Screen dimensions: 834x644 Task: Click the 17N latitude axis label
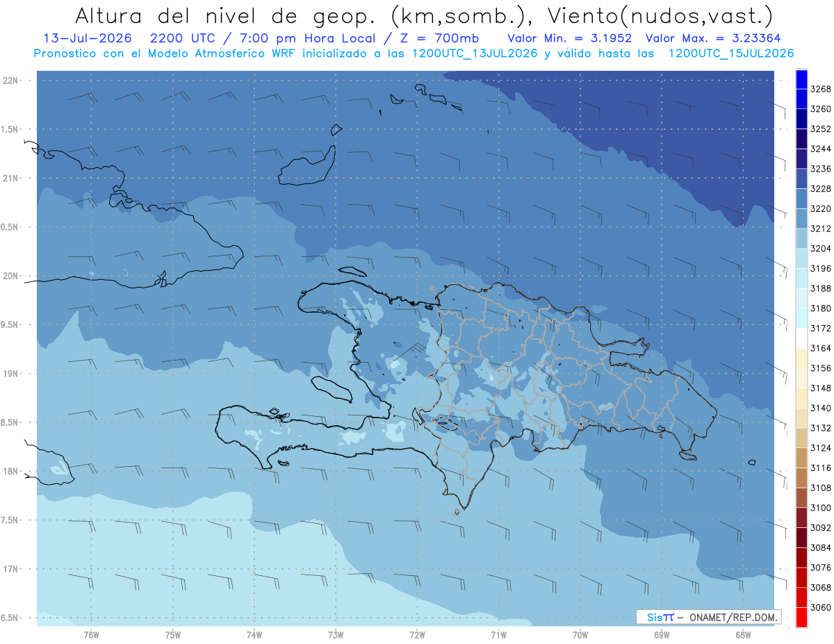click(x=11, y=569)
